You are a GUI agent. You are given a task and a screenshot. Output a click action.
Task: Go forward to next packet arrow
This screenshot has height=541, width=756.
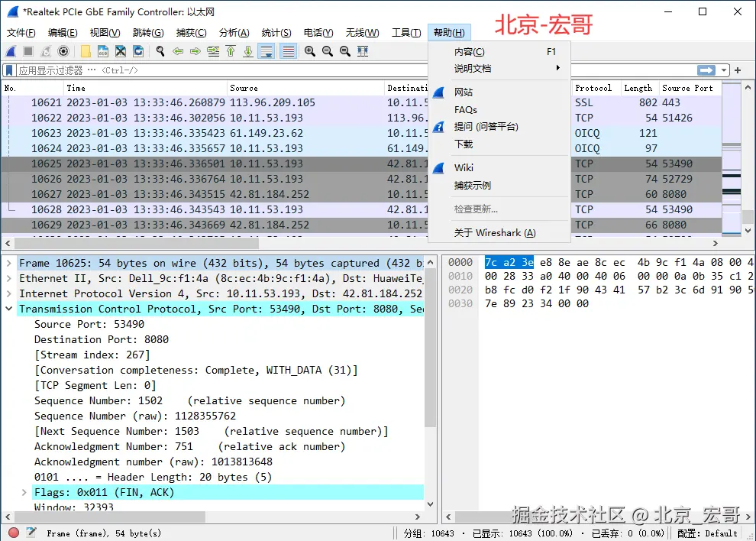195,51
